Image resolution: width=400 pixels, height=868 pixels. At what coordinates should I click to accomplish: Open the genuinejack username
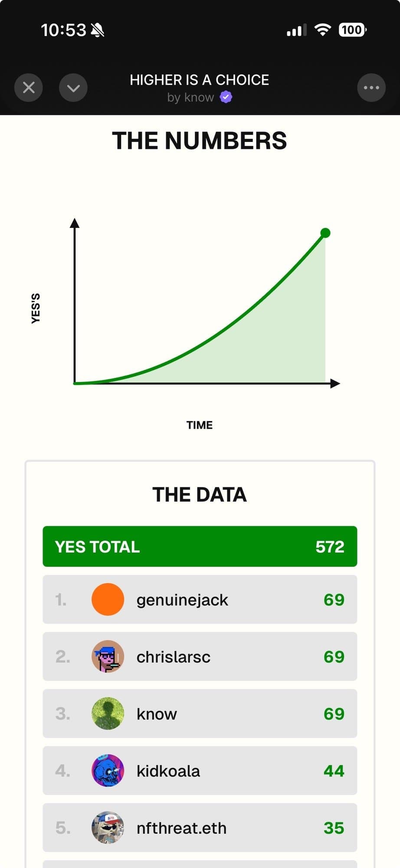[182, 600]
